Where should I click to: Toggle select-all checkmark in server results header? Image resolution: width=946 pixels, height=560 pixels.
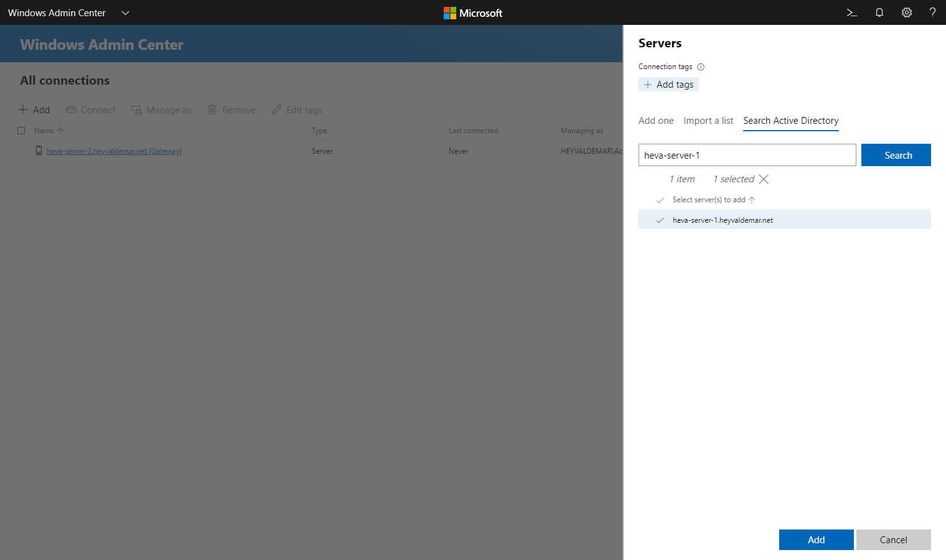[660, 200]
